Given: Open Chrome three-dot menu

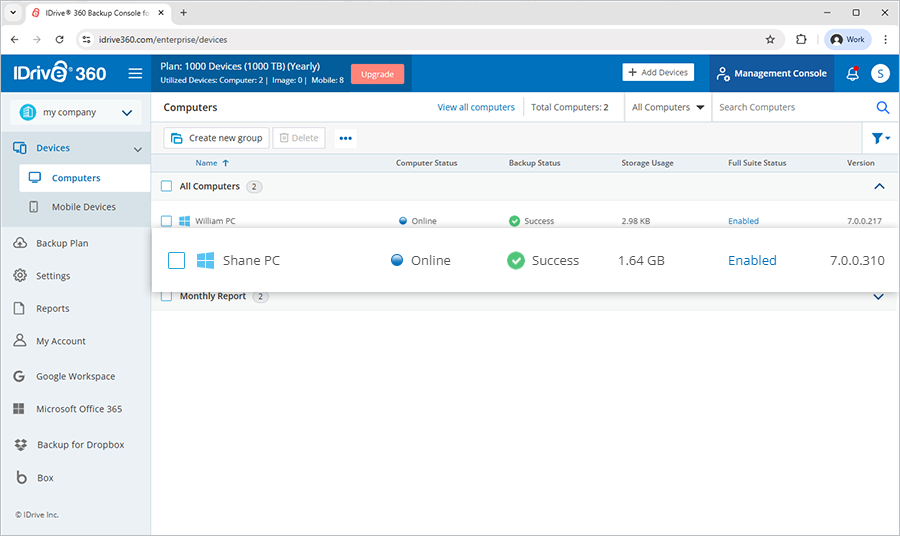Looking at the screenshot, I should [x=886, y=40].
